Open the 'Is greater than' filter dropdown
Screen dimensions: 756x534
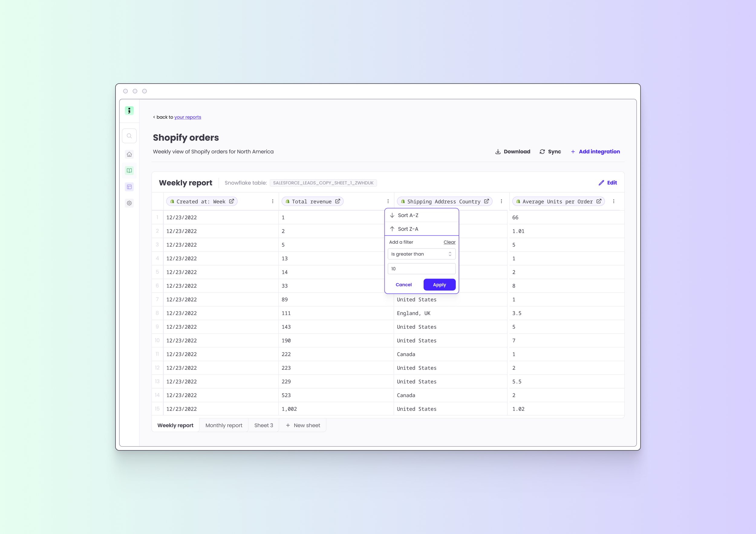coord(422,254)
